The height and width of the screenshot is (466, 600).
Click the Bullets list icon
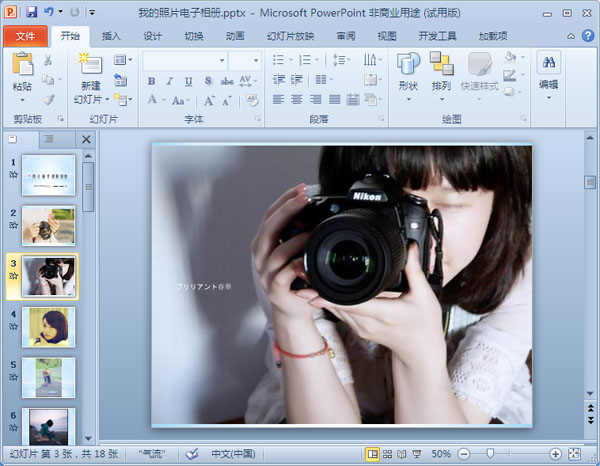point(278,60)
